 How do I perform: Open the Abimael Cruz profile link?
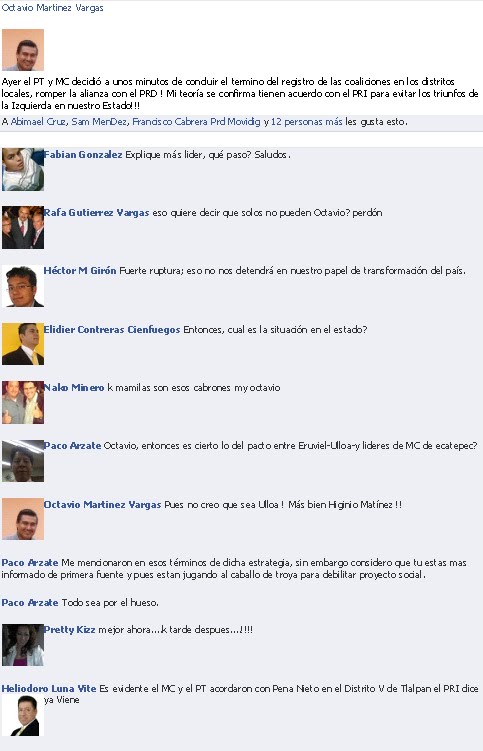[39, 122]
